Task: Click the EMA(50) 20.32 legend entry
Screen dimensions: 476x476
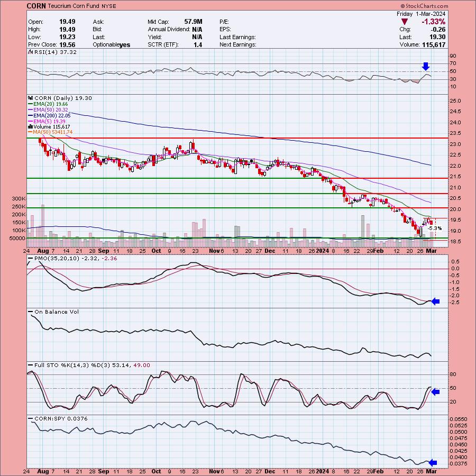Action: coord(51,109)
